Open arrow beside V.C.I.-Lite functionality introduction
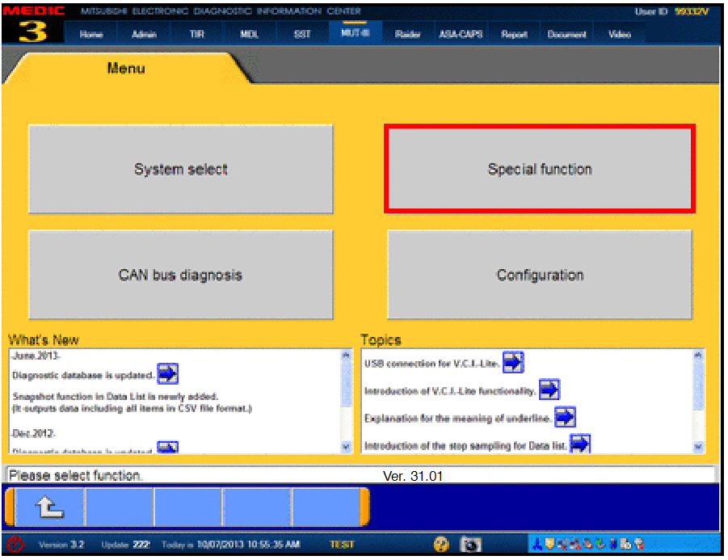 coord(549,390)
